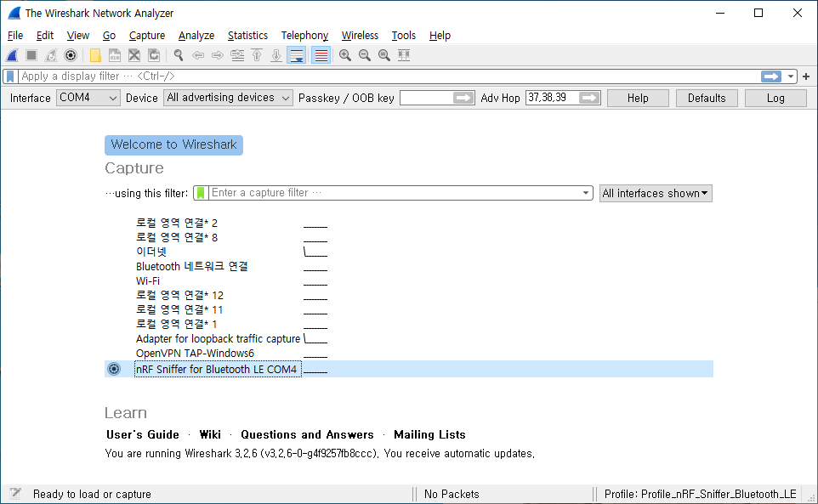Jump to last packet icon

click(x=276, y=55)
